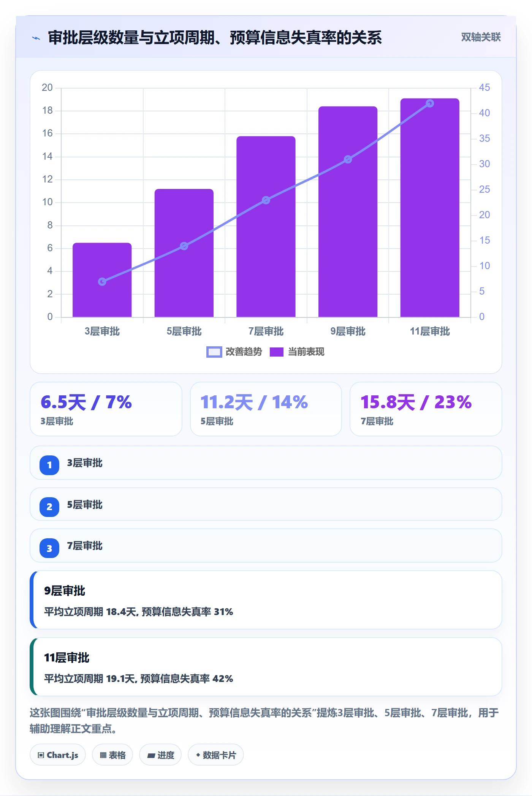Click the 11层审批 purple bar

pos(430,208)
